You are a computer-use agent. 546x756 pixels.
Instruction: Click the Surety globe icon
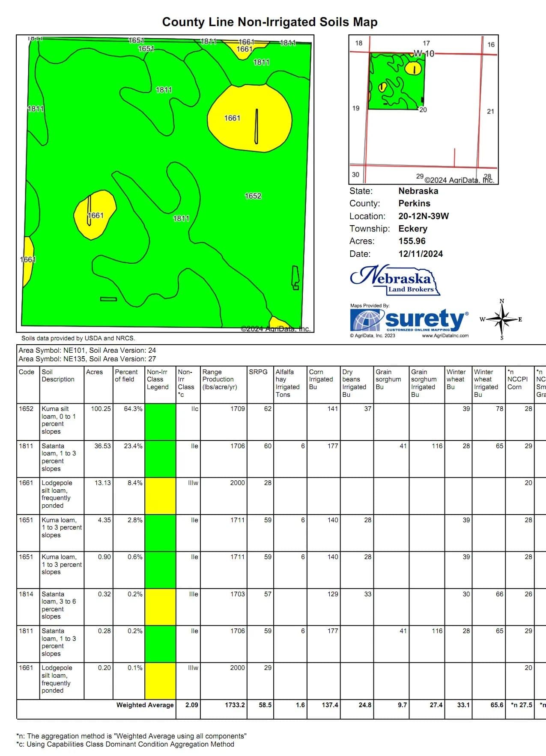pyautogui.click(x=365, y=320)
